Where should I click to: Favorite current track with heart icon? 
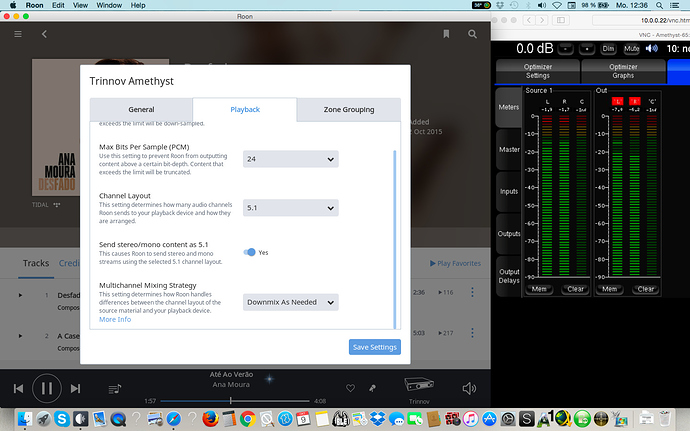pos(350,388)
